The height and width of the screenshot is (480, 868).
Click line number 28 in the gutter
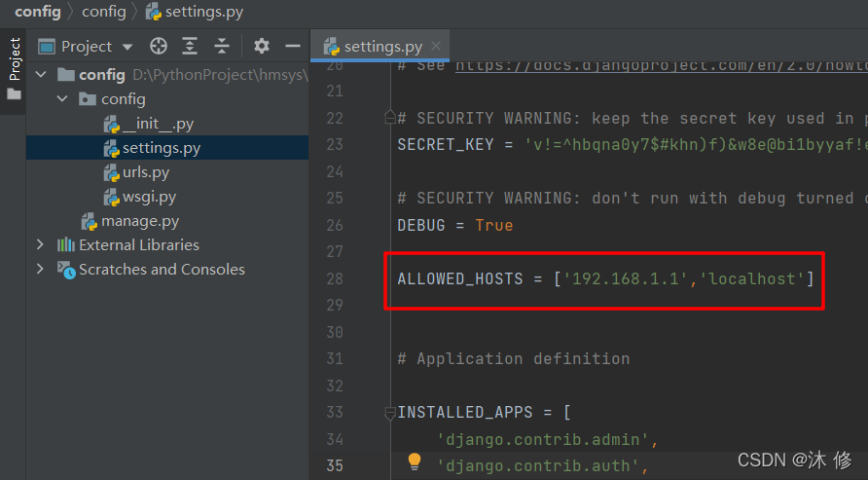335,278
